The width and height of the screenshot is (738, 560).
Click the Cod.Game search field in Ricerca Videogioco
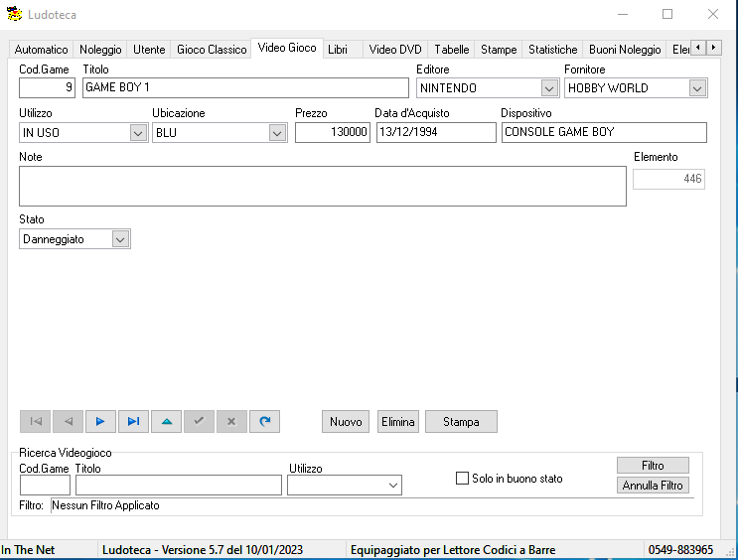45,486
